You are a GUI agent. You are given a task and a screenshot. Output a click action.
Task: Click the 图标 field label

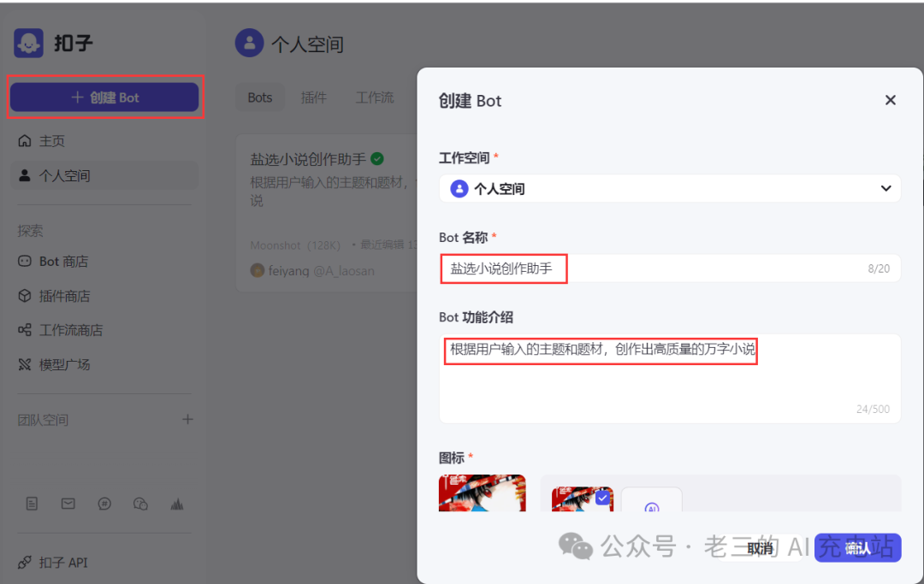[x=452, y=457]
